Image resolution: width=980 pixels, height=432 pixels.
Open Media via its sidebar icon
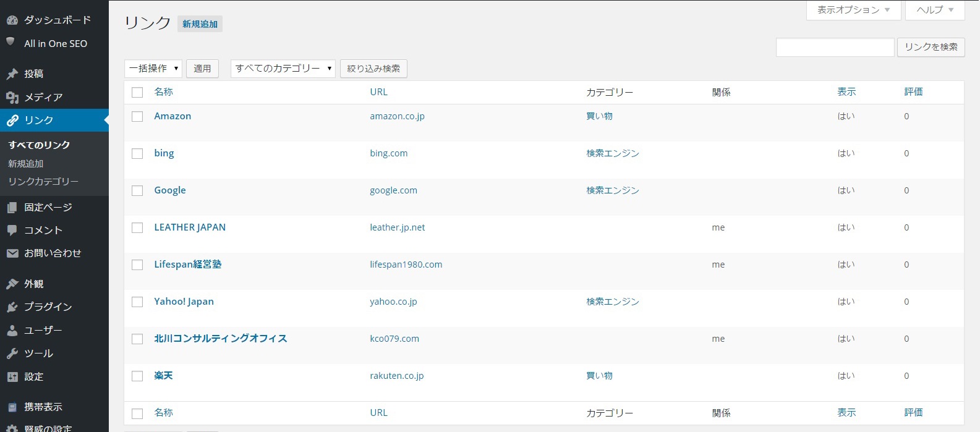(x=12, y=98)
